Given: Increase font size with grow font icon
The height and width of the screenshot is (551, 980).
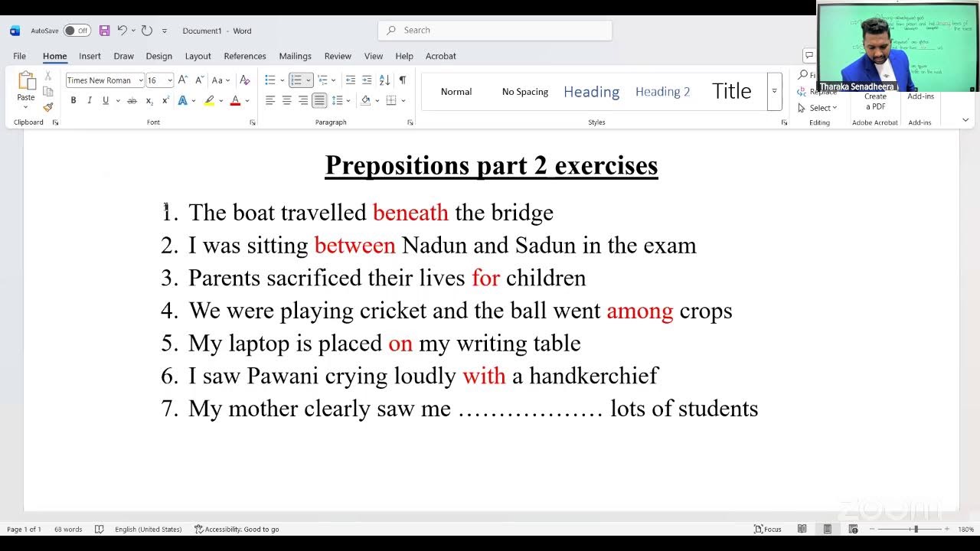Looking at the screenshot, I should [x=182, y=80].
